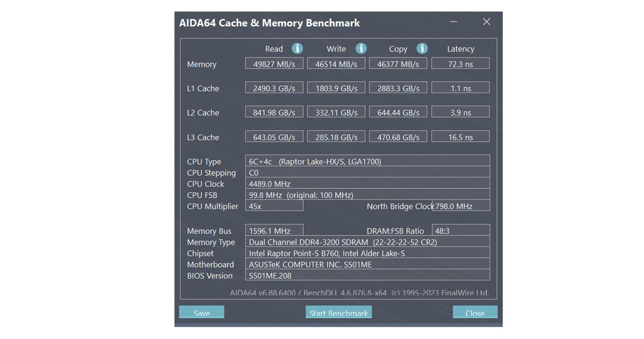Viewport: 644px width, 339px height.
Task: Click the Memory Latency value 72.3 ns
Action: [x=460, y=64]
